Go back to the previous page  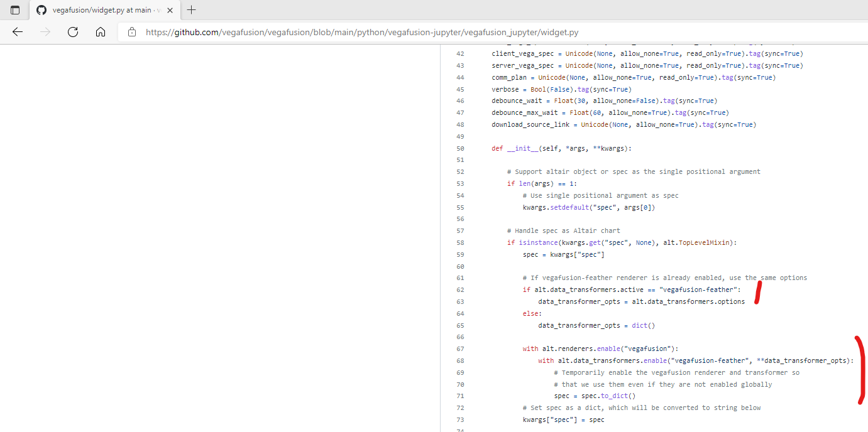tap(18, 32)
